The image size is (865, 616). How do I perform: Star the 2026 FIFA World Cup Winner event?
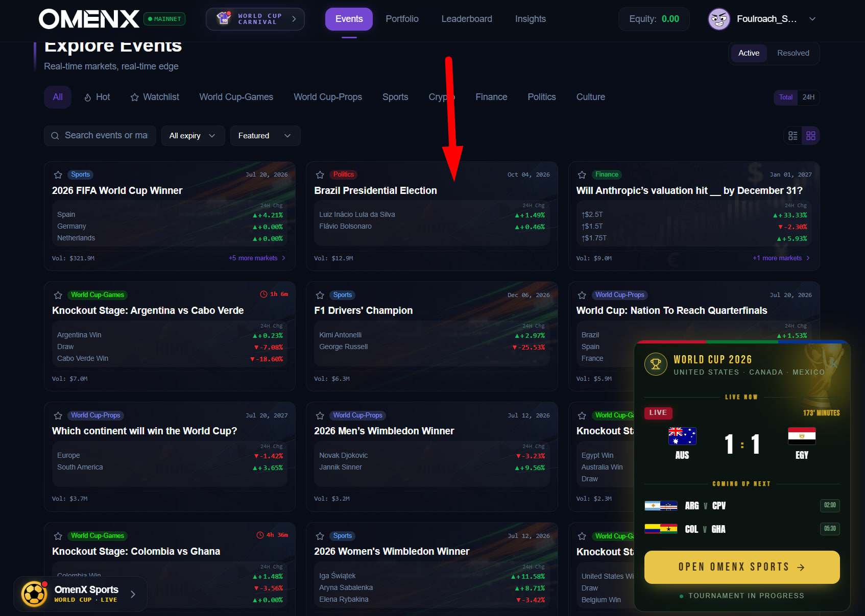point(58,175)
